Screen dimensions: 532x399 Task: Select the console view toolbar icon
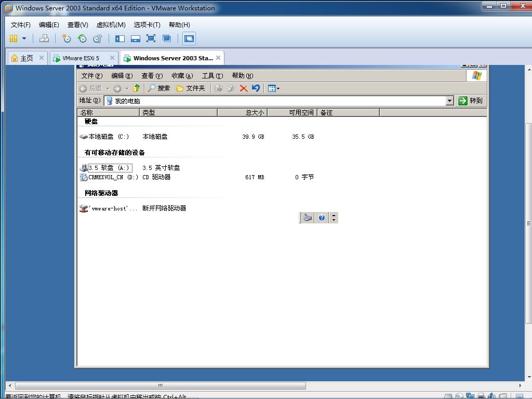(x=189, y=38)
